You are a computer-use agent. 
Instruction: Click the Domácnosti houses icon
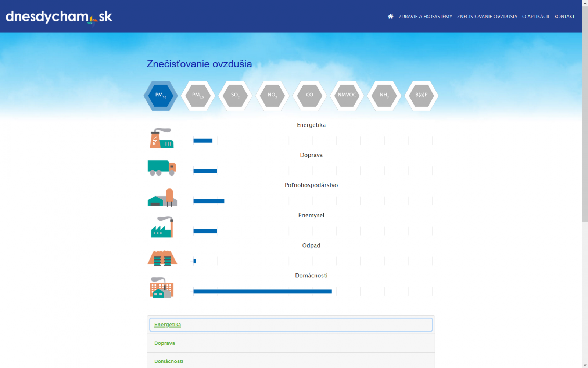coord(162,288)
